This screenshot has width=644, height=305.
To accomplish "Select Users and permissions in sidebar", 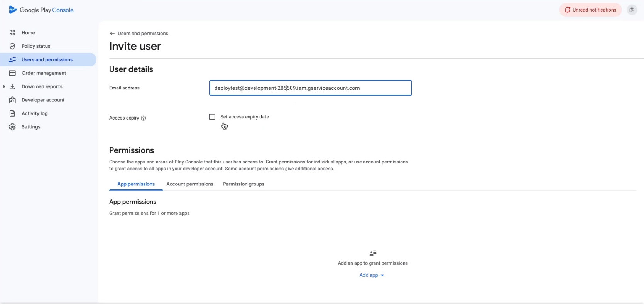I will pos(47,60).
